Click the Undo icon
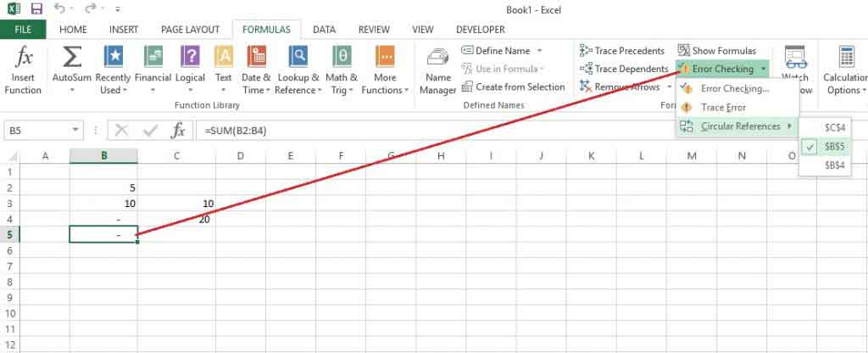 point(60,9)
